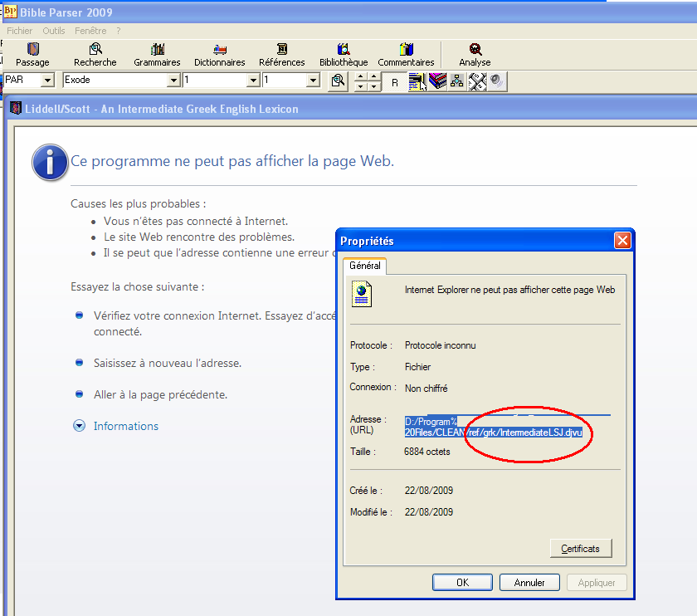Click the right up arrow of navigation stepper
Image resolution: width=697 pixels, height=616 pixels.
(x=374, y=76)
